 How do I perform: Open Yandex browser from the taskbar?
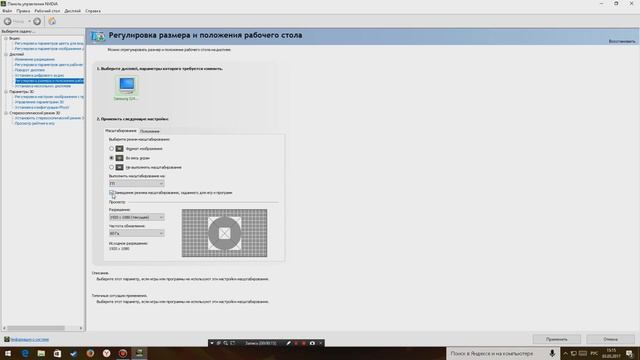[107, 353]
